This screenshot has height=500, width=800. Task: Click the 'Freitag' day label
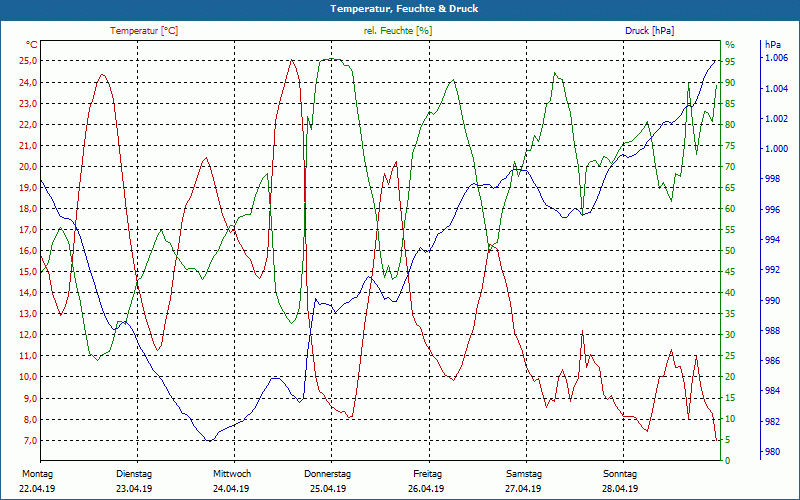[428, 474]
